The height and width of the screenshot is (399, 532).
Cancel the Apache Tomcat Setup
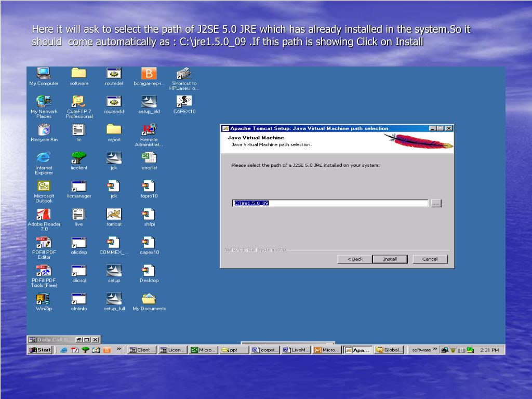coord(430,259)
